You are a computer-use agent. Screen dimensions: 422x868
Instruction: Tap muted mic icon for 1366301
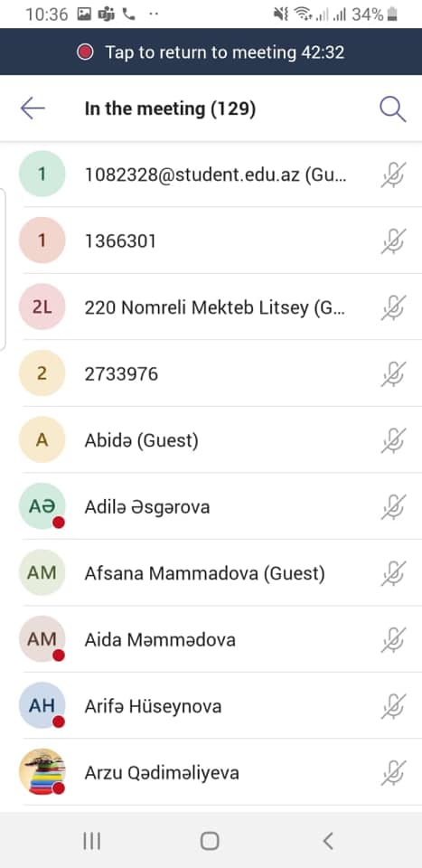click(x=394, y=241)
